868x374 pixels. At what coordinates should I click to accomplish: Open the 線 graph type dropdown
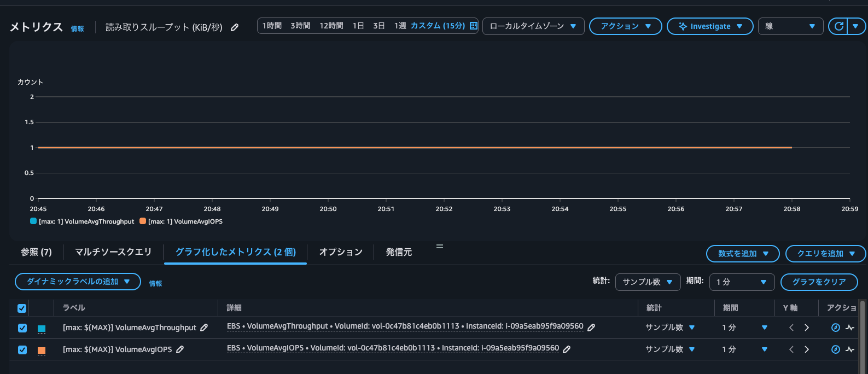point(791,26)
